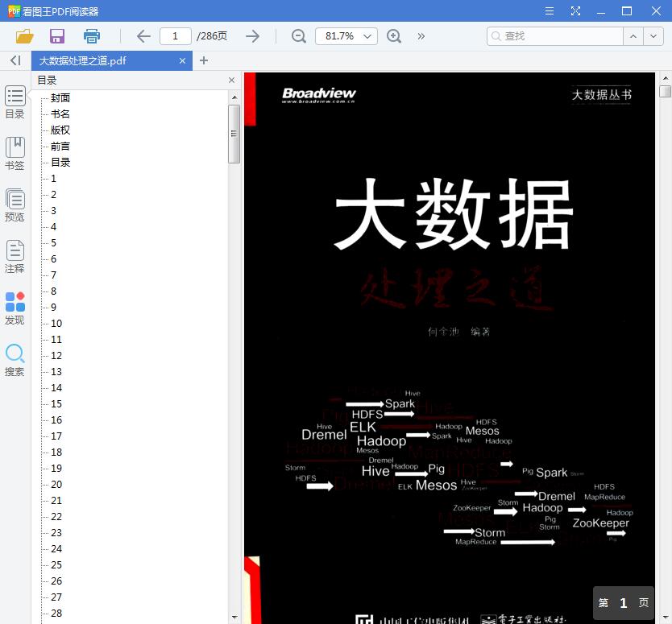
Task: Select outline entry 1
Action: pos(53,178)
